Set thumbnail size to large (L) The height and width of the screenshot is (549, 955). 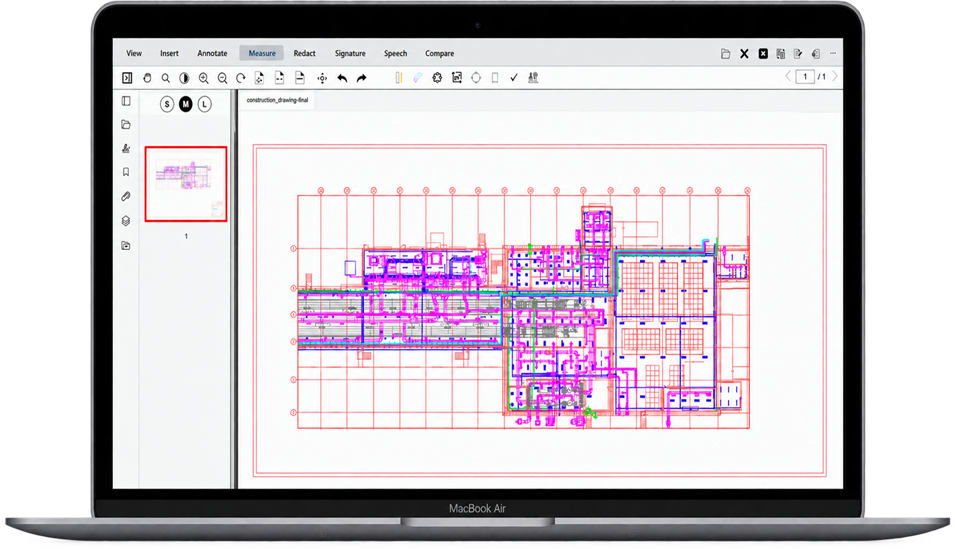(x=205, y=104)
